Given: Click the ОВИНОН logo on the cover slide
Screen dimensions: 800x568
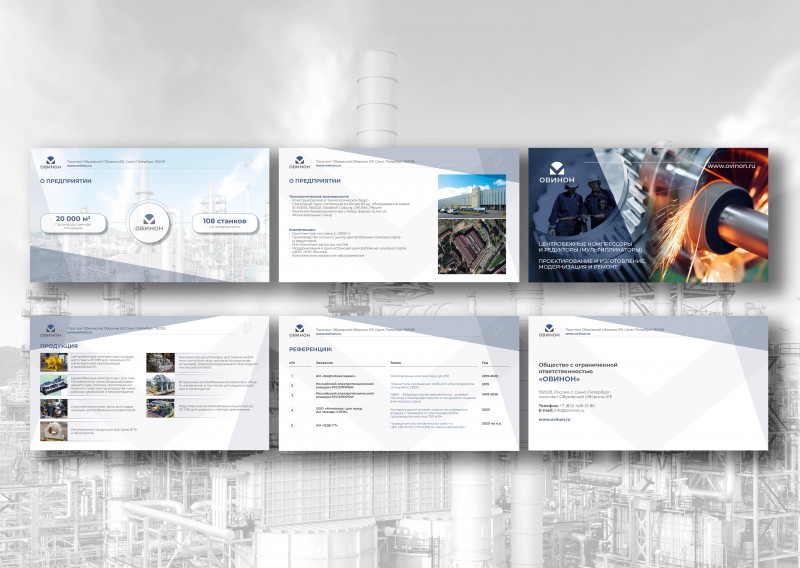Looking at the screenshot, I should [x=557, y=172].
